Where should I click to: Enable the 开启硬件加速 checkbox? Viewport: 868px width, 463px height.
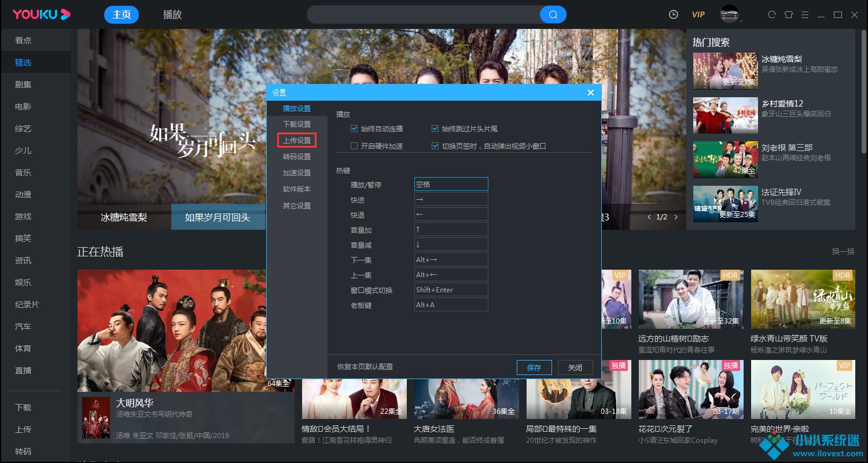point(354,146)
